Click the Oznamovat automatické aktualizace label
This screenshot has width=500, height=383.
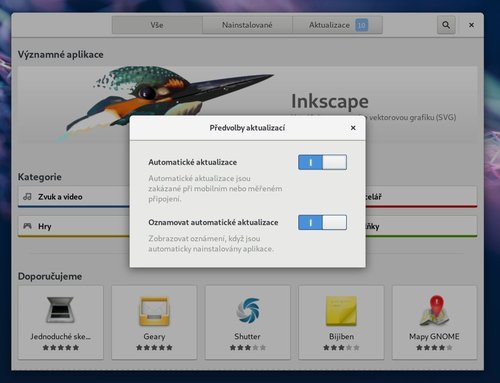click(213, 222)
